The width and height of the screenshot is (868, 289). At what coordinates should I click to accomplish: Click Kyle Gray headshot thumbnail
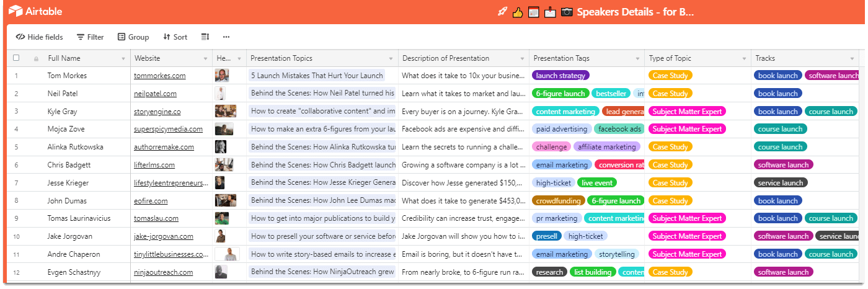pyautogui.click(x=226, y=112)
